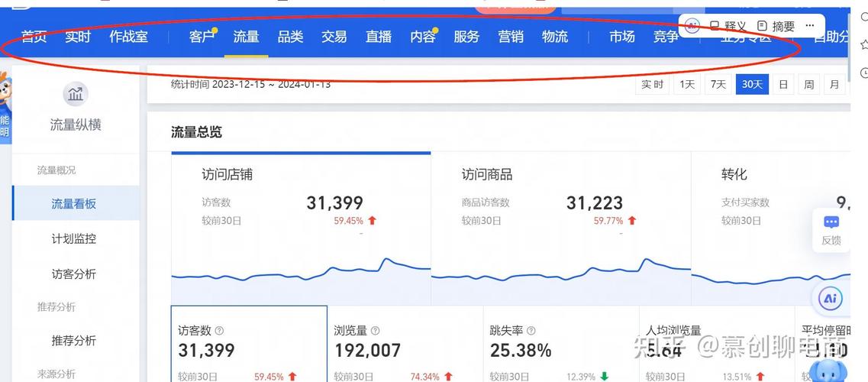Click the 192,007 浏览量 value
Viewport: 868px width, 382px height.
(367, 351)
